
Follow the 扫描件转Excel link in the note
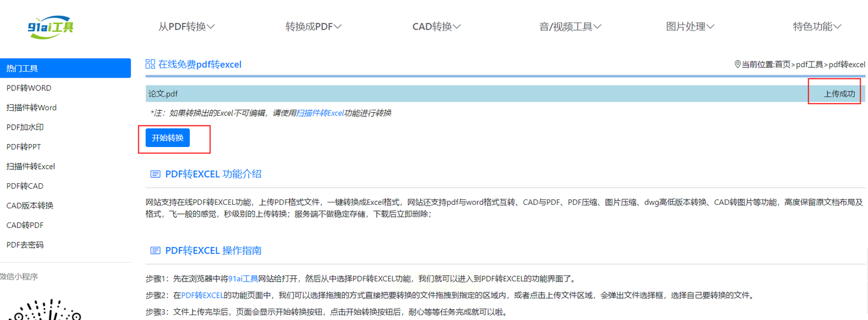(320, 113)
